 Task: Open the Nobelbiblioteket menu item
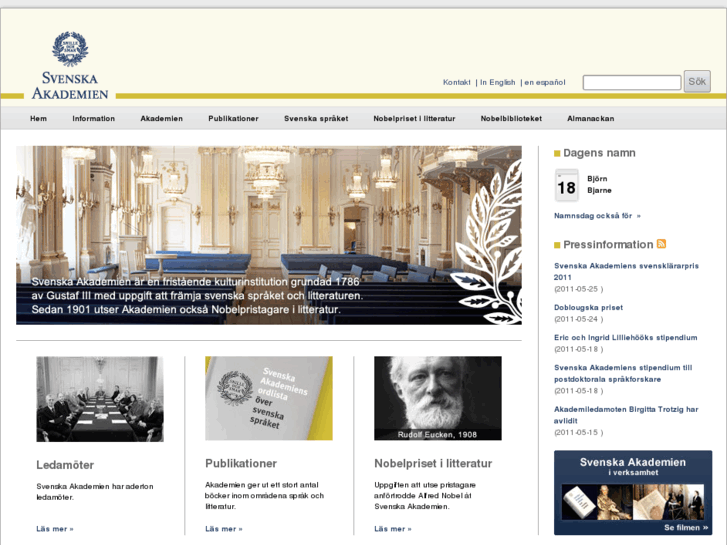pos(511,119)
